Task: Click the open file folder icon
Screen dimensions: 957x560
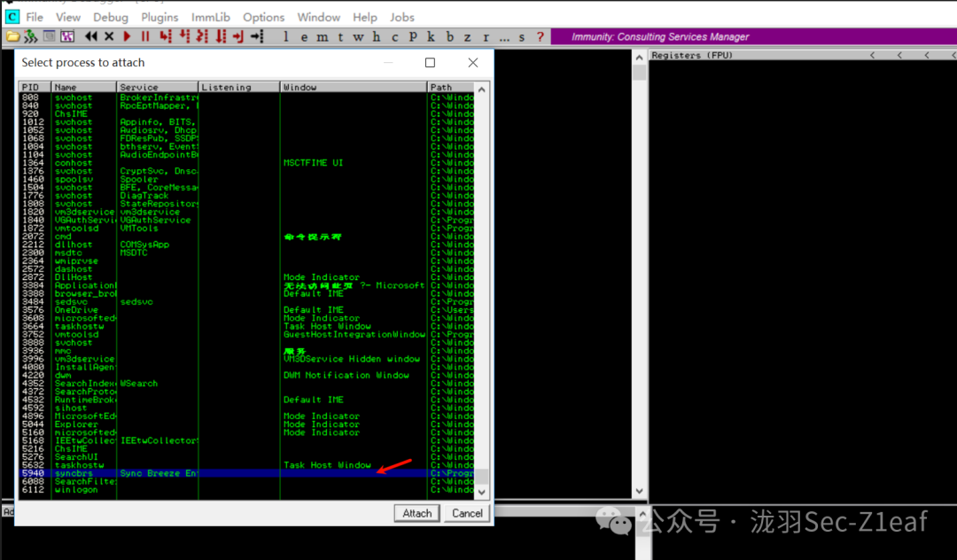Action: point(12,36)
